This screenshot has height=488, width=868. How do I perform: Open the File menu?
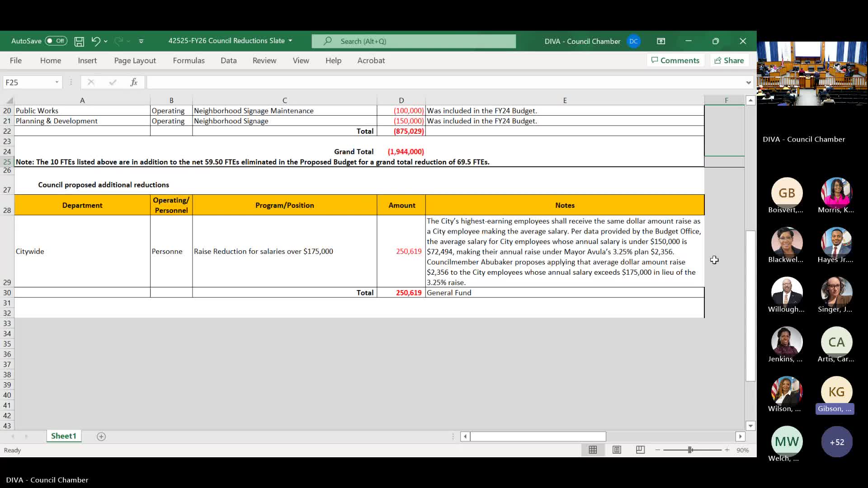[x=16, y=61]
